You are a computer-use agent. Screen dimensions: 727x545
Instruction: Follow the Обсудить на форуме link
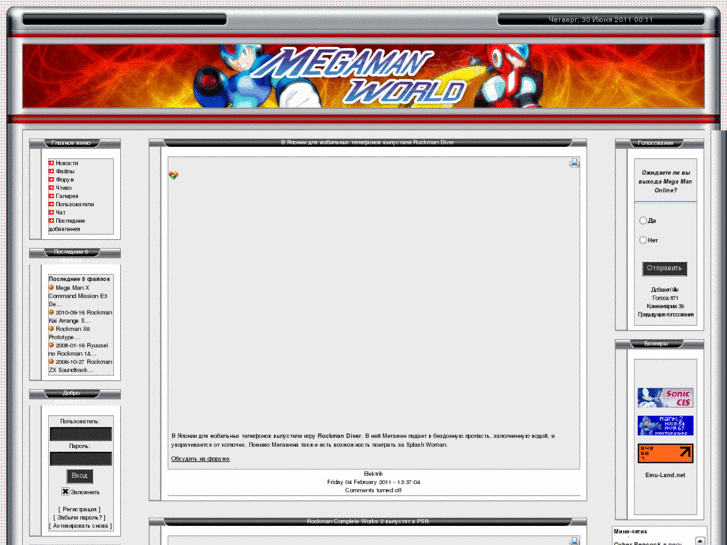click(x=200, y=458)
